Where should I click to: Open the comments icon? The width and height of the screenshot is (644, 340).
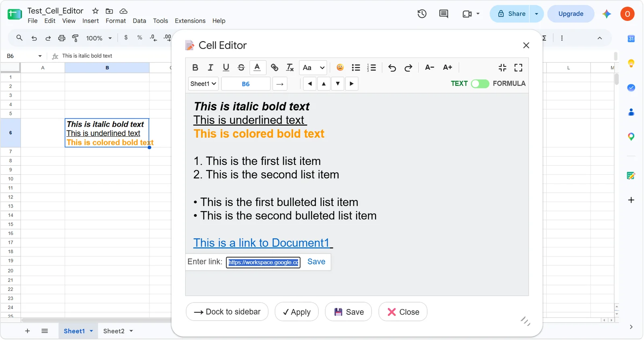click(444, 14)
